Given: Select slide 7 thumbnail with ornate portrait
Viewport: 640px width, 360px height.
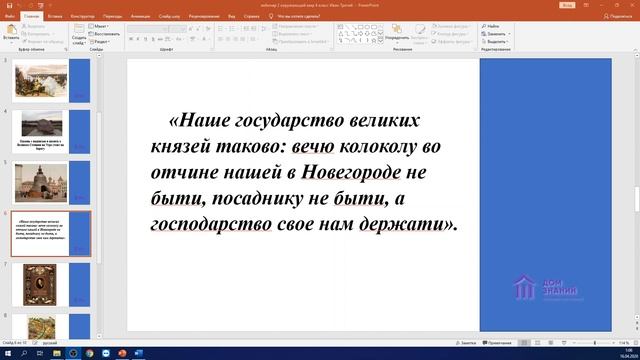Looking at the screenshot, I should [51, 284].
